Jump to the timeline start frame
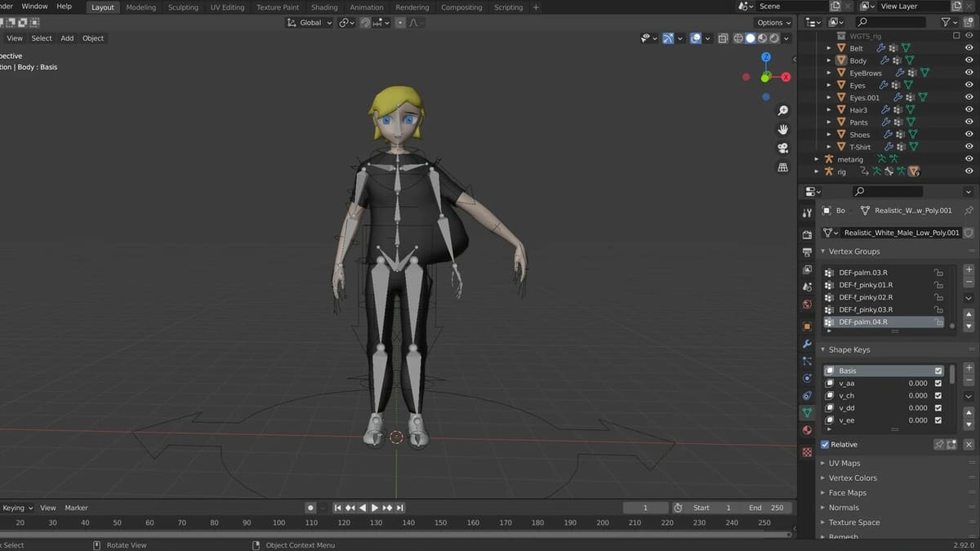 337,508
